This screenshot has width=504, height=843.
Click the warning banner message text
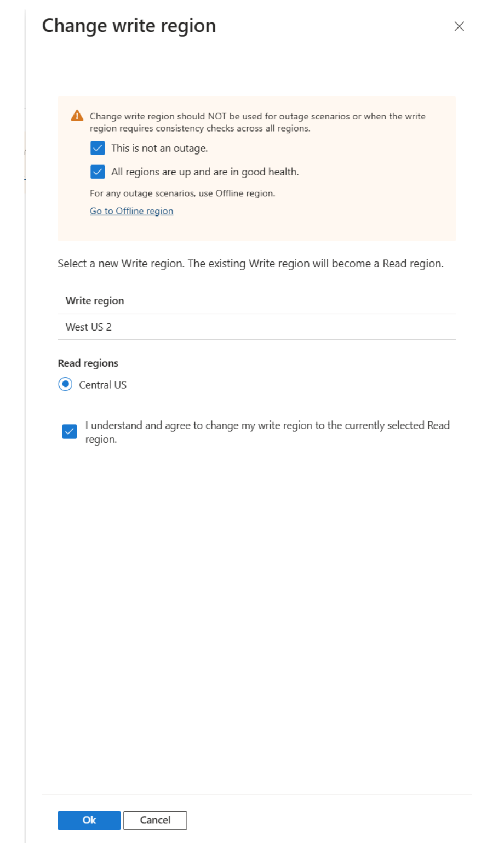257,122
